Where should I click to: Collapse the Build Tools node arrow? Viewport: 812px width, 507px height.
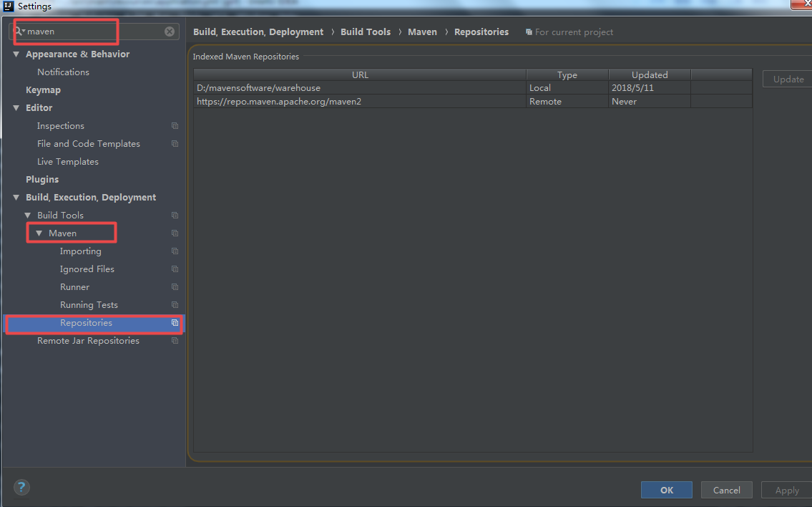(27, 215)
